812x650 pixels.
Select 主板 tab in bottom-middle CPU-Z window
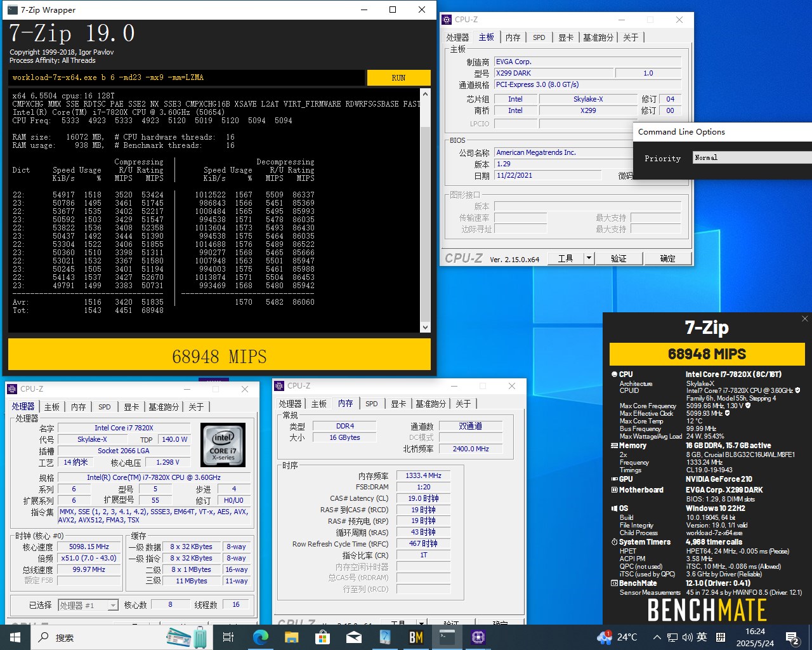pos(318,404)
